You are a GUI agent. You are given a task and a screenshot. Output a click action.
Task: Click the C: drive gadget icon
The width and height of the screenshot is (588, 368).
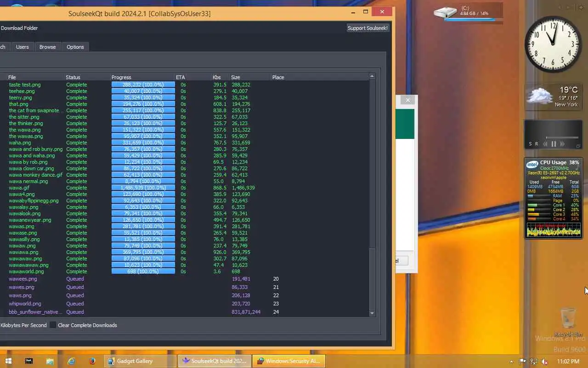[446, 12]
